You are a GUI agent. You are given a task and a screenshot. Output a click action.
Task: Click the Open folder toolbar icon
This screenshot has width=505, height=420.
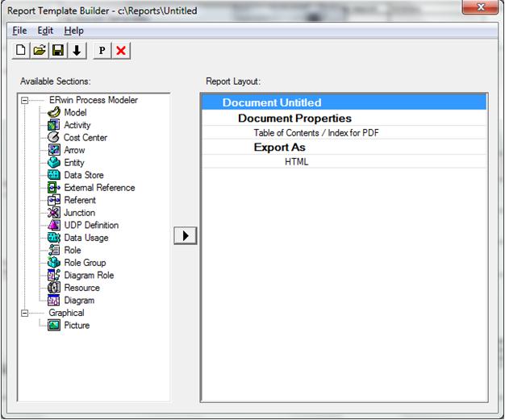(x=40, y=51)
